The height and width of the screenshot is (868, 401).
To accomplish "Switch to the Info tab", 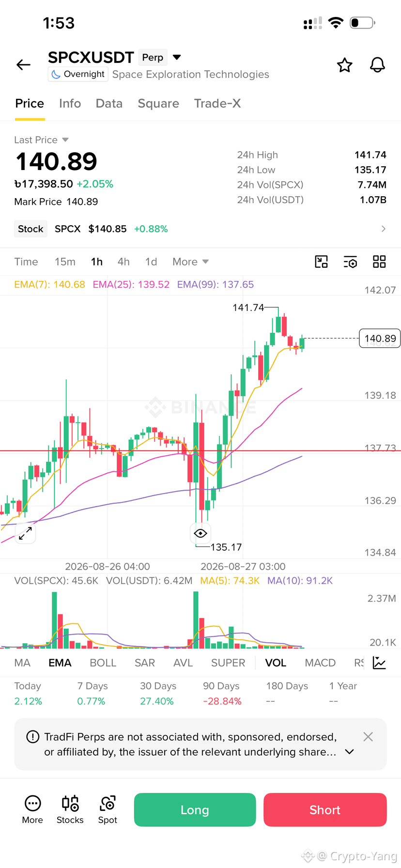I will click(70, 103).
